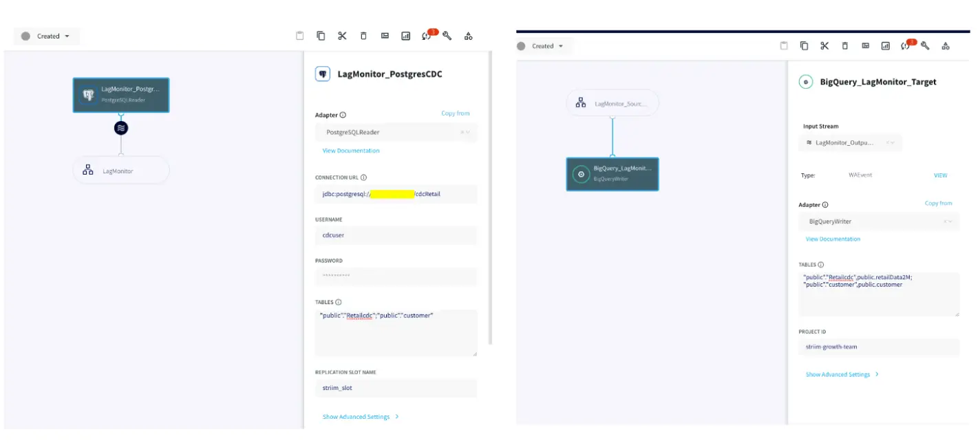This screenshot has height=445, width=980.
Task: Click the VIEW link beside the WAEvent type
Action: [940, 175]
